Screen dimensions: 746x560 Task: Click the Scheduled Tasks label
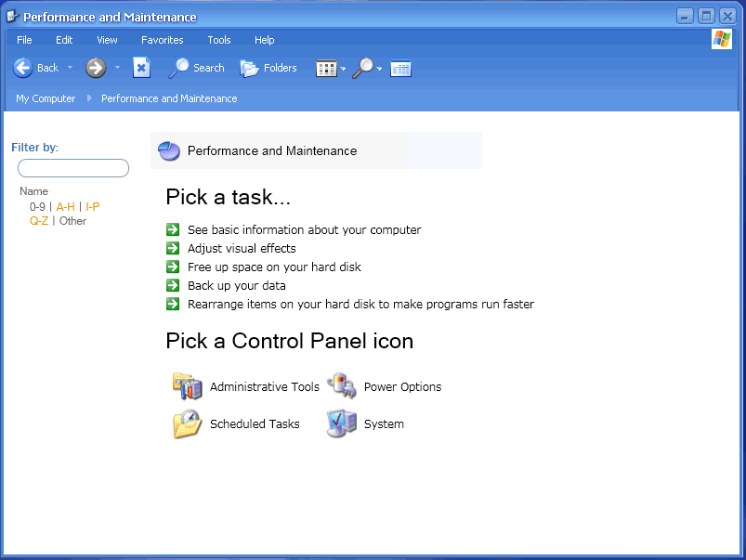[x=255, y=423]
